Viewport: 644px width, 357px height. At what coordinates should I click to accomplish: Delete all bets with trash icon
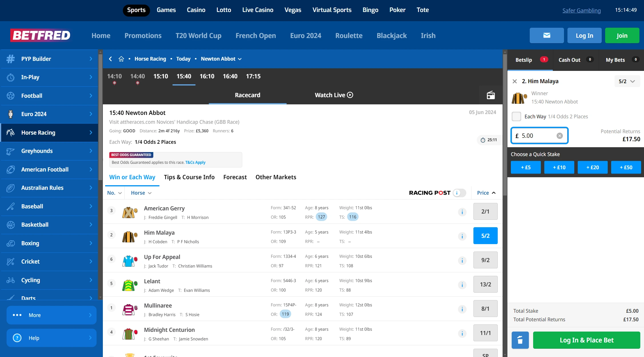[x=520, y=340]
